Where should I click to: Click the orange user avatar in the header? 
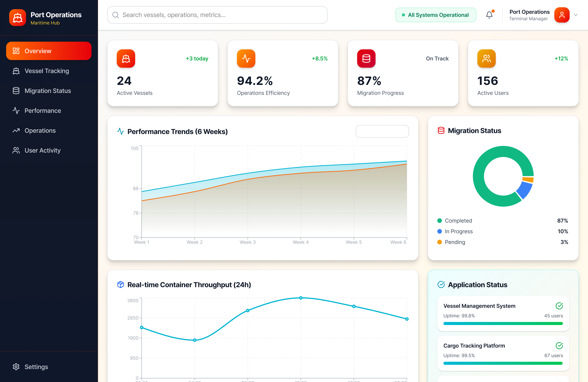coord(562,15)
